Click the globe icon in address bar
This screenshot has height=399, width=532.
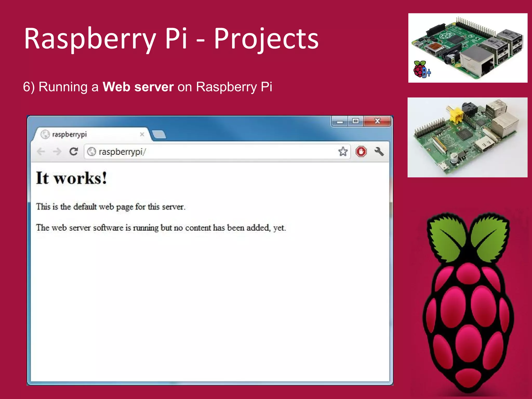pos(91,151)
